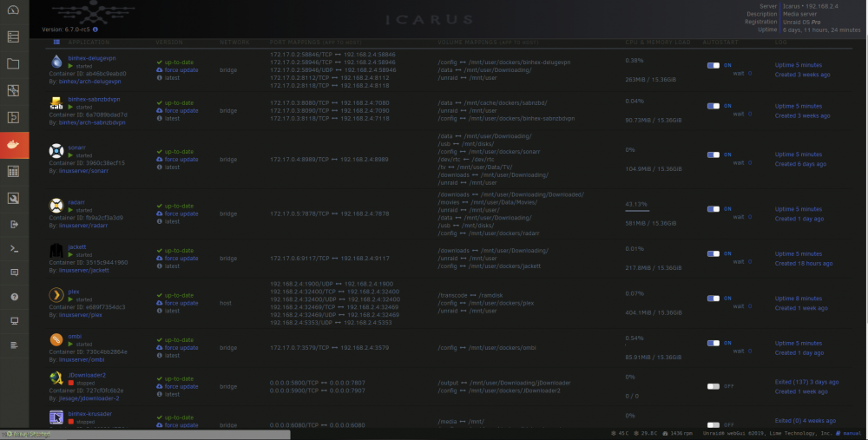
Task: Open binhex-delugevpn container name link
Action: (x=92, y=58)
